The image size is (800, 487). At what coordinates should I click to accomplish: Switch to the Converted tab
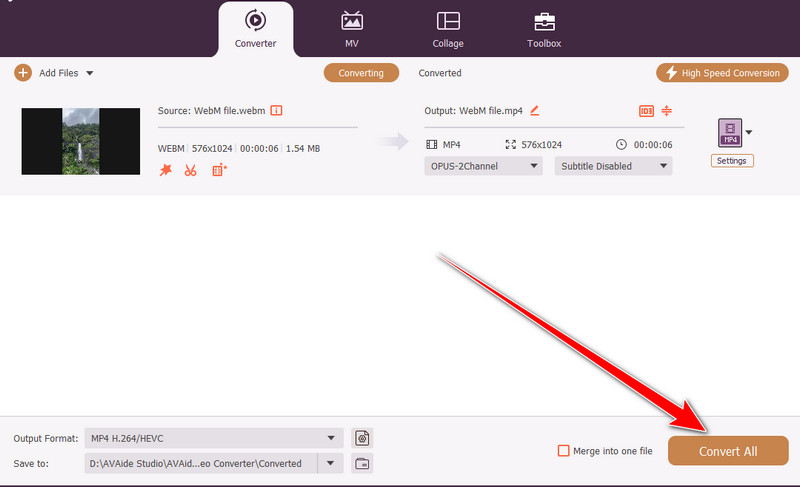440,73
